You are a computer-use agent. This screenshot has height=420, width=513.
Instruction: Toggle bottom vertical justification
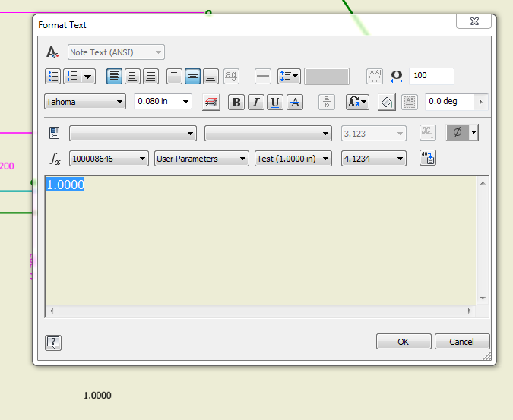pyautogui.click(x=211, y=77)
